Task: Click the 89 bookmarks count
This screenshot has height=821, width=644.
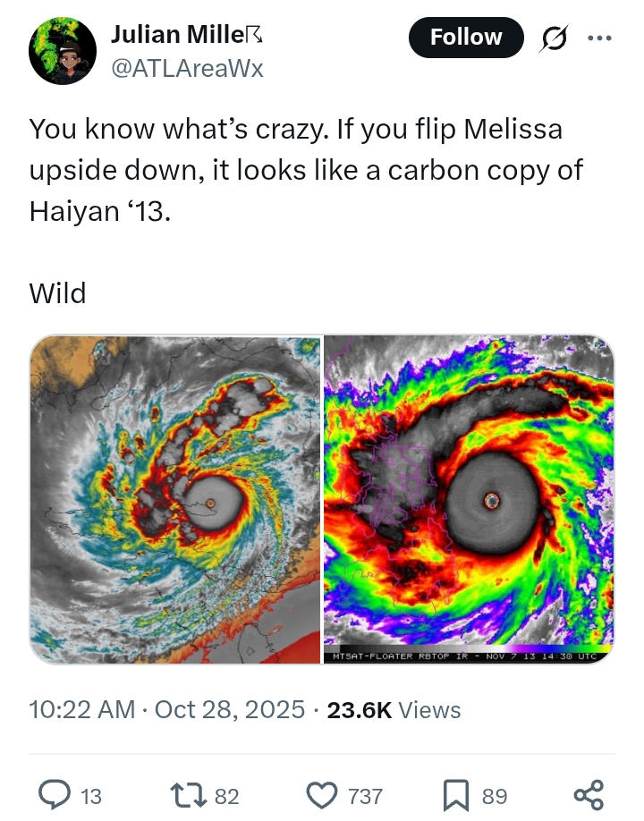Action: 494,796
